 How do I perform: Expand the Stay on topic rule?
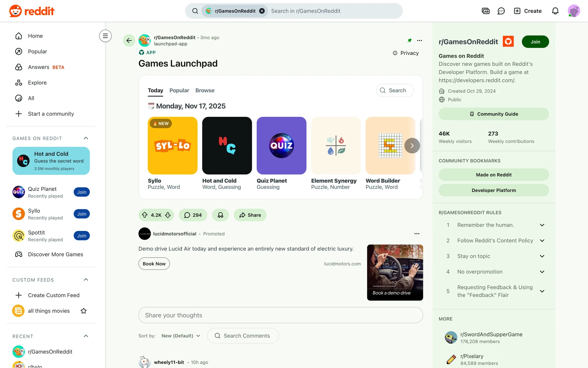coord(542,256)
